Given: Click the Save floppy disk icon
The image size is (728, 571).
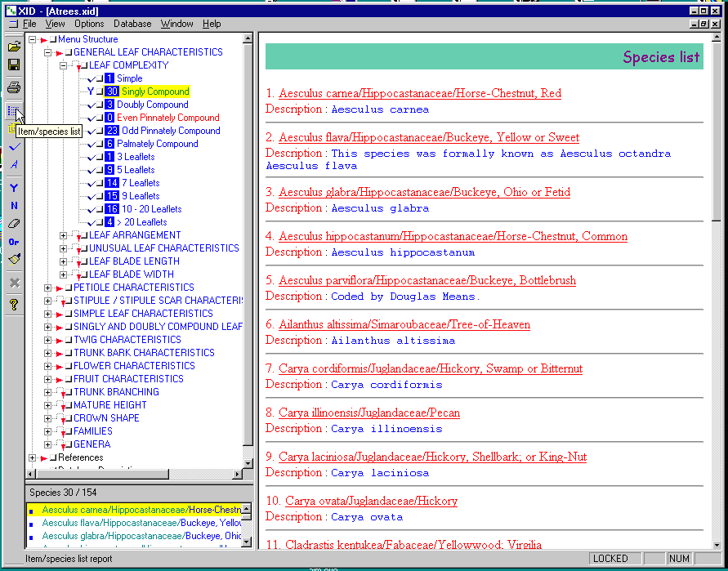Looking at the screenshot, I should [x=14, y=65].
